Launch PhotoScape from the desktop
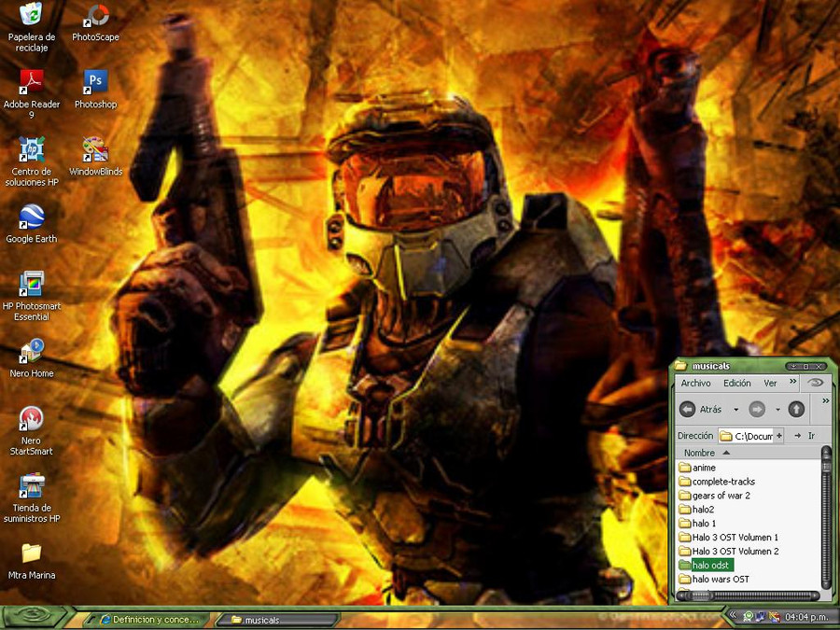This screenshot has width=840, height=630. pos(95,22)
